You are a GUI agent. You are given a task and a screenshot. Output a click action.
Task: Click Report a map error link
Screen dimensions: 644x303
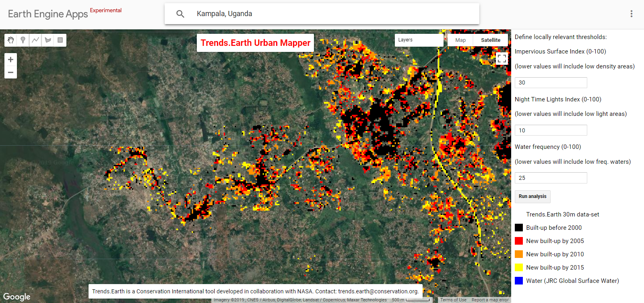[x=490, y=300]
